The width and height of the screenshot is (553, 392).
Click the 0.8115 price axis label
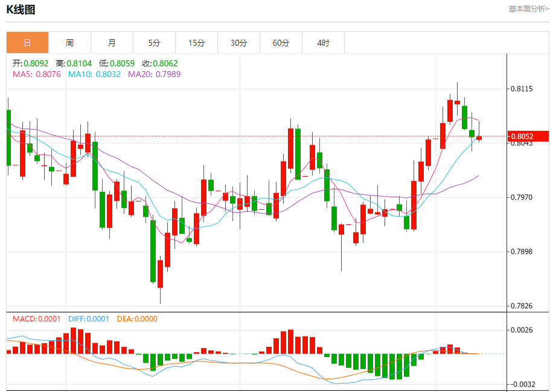[522, 89]
